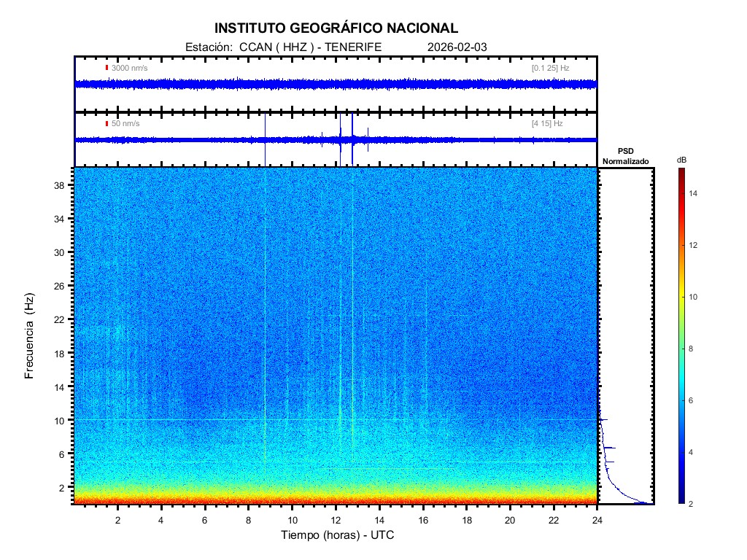Click the 10 Hz tick on the frequency axis

tap(63, 420)
